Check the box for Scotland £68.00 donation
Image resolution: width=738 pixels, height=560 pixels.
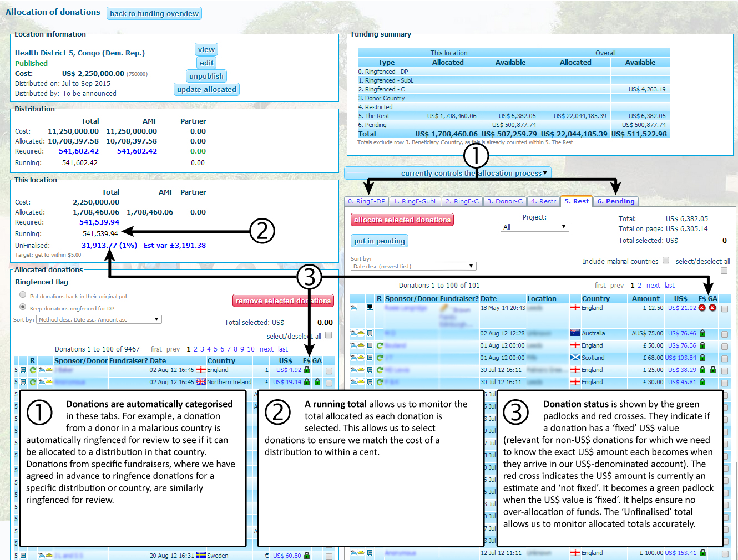tap(725, 358)
